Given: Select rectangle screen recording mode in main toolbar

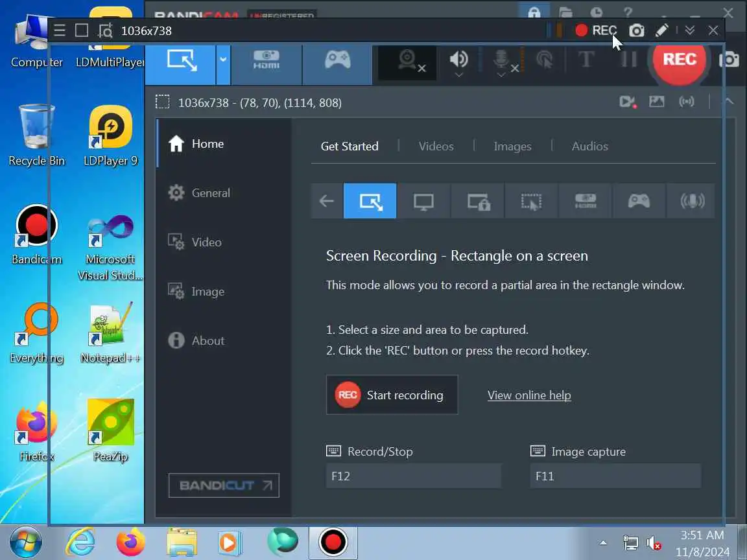Looking at the screenshot, I should [x=181, y=62].
